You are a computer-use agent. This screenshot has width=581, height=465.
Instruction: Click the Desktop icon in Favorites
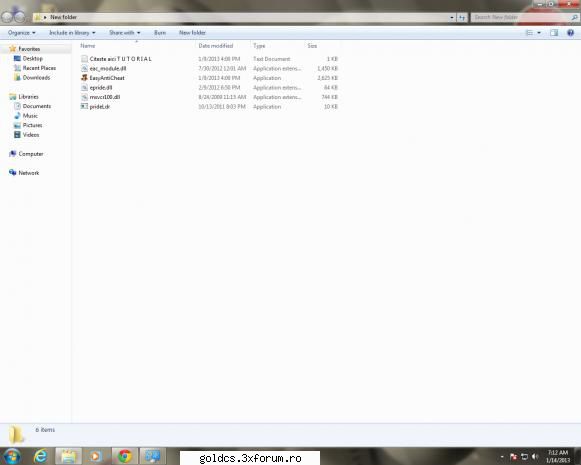pyautogui.click(x=17, y=59)
